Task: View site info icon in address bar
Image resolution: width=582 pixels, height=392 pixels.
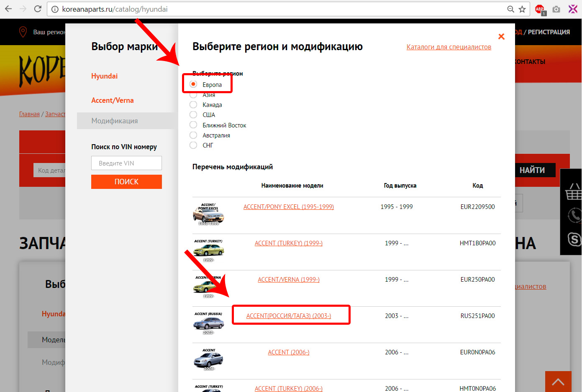Action: [55, 9]
